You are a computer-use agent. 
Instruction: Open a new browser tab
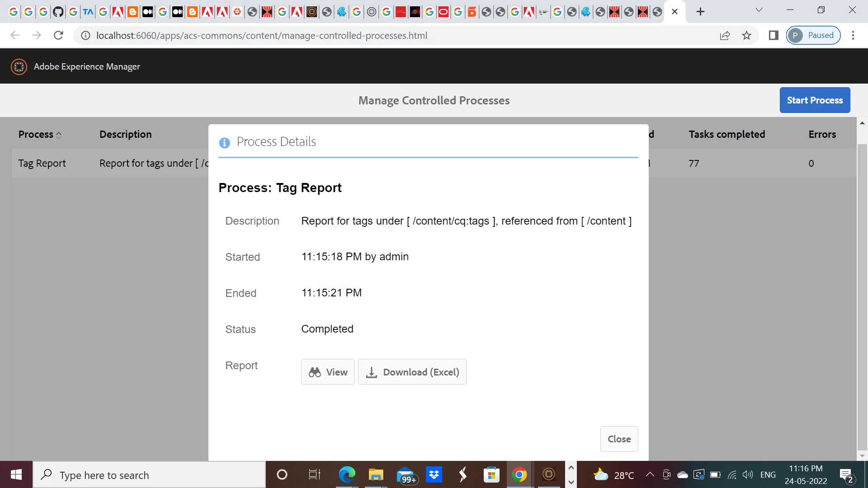click(700, 12)
